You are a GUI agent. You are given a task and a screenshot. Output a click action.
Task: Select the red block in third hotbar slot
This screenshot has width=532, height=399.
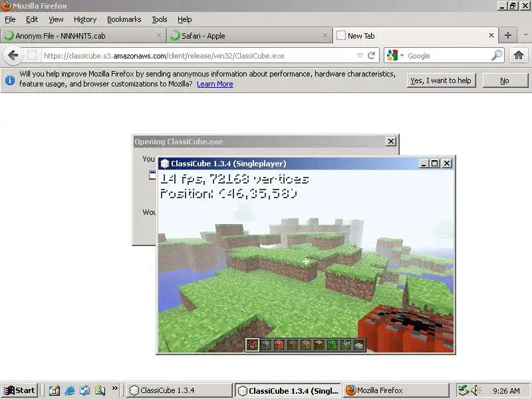pyautogui.click(x=279, y=345)
